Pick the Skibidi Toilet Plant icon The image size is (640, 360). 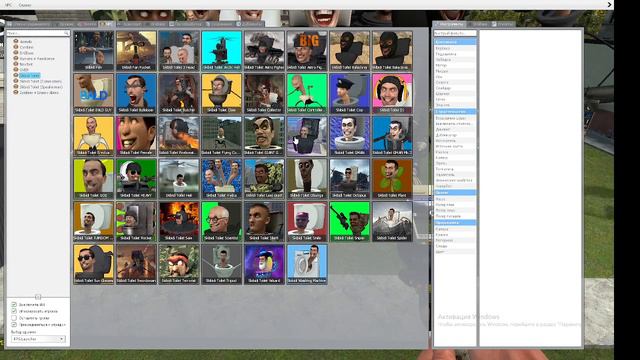coord(392,179)
